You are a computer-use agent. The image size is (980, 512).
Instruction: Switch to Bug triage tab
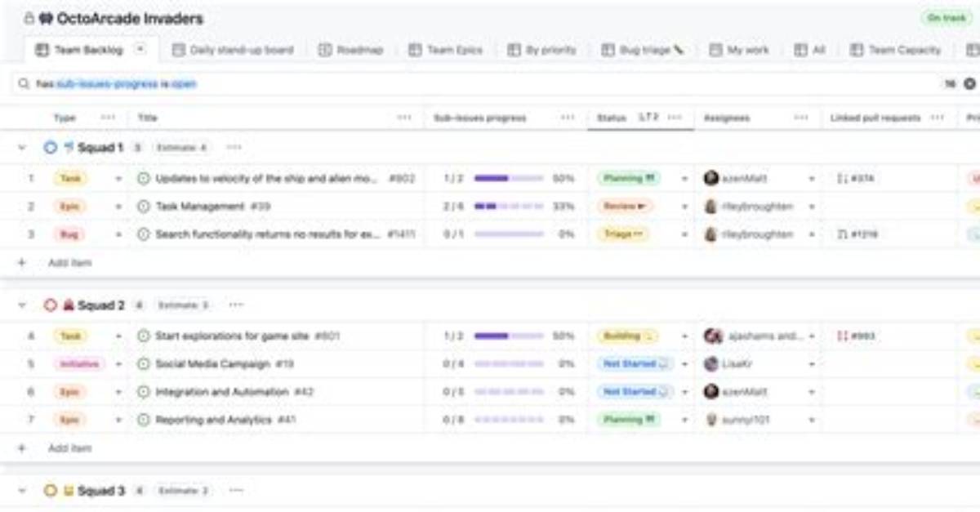643,50
